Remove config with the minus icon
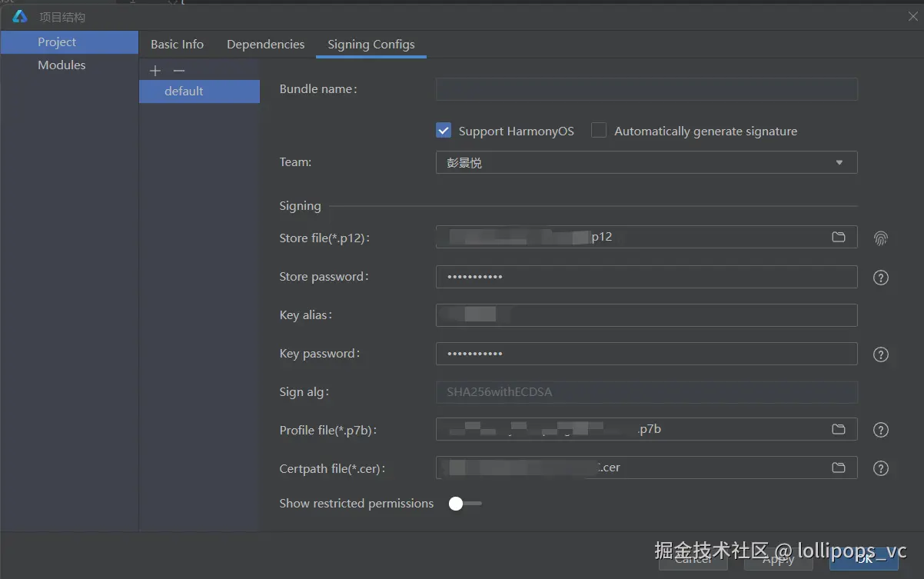 pos(179,71)
